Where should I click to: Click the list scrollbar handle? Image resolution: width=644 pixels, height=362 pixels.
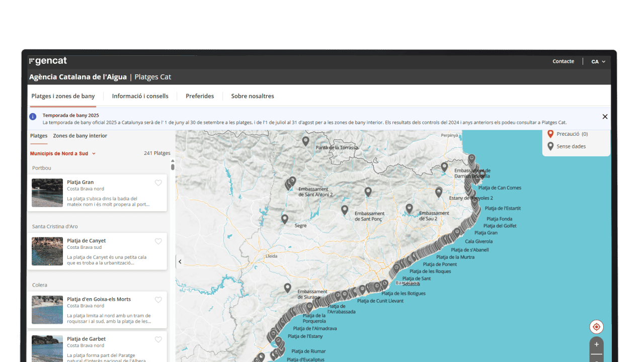(173, 166)
